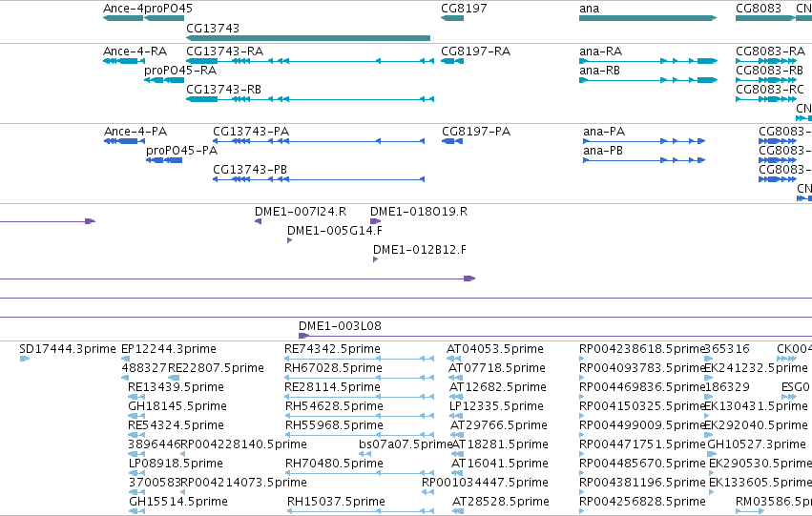The image size is (812, 516).
Task: Click the RE13439.5prime EST label
Action: [x=177, y=387]
